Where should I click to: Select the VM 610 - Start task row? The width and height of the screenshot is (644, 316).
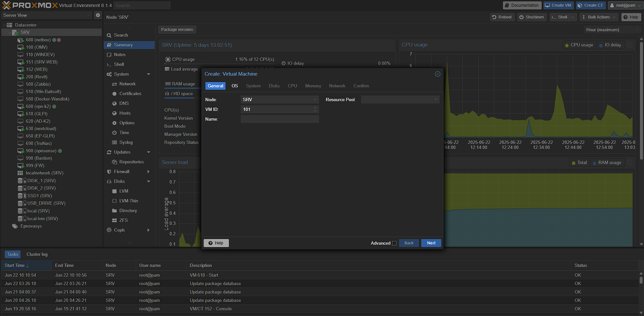pos(320,275)
